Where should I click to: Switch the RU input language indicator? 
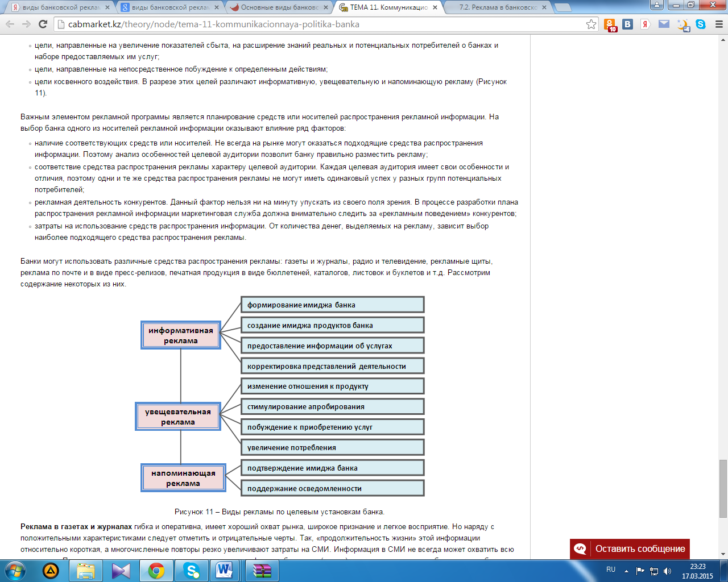pyautogui.click(x=611, y=569)
